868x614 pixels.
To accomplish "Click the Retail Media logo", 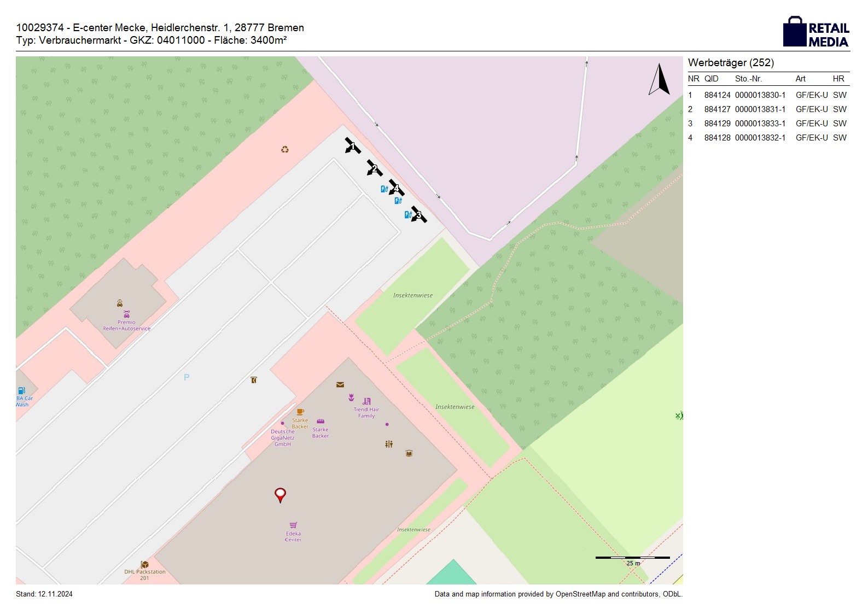I will click(815, 32).
